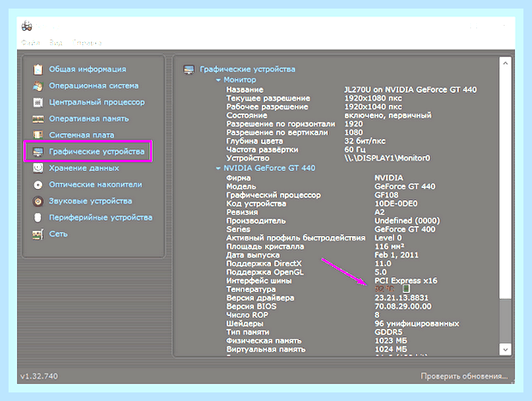Open the Звуковые устройства speaker icon
Image resolution: width=532 pixels, height=401 pixels.
point(38,201)
